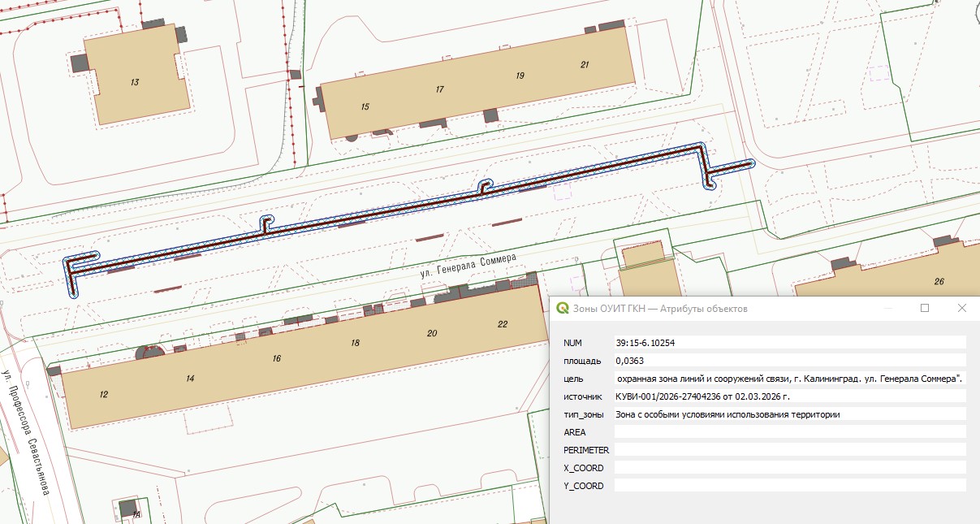Image resolution: width=980 pixels, height=524 pixels.
Task: Click building number 13 on the map
Action: (135, 82)
